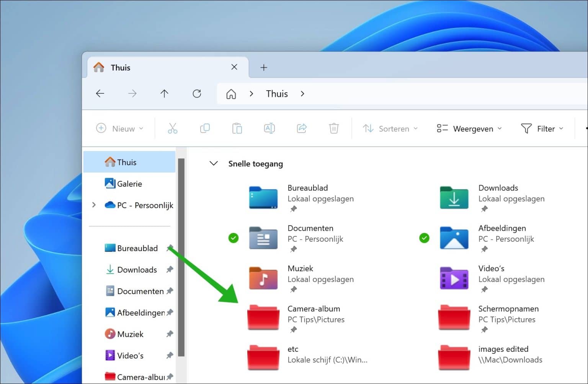Expand PC - Persoonlijk in the sidebar

[94, 205]
